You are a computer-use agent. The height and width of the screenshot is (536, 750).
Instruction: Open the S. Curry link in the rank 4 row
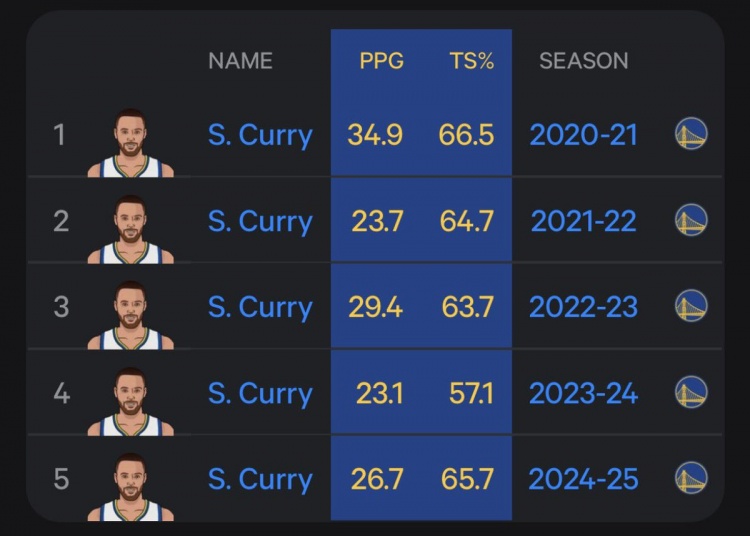click(x=260, y=393)
